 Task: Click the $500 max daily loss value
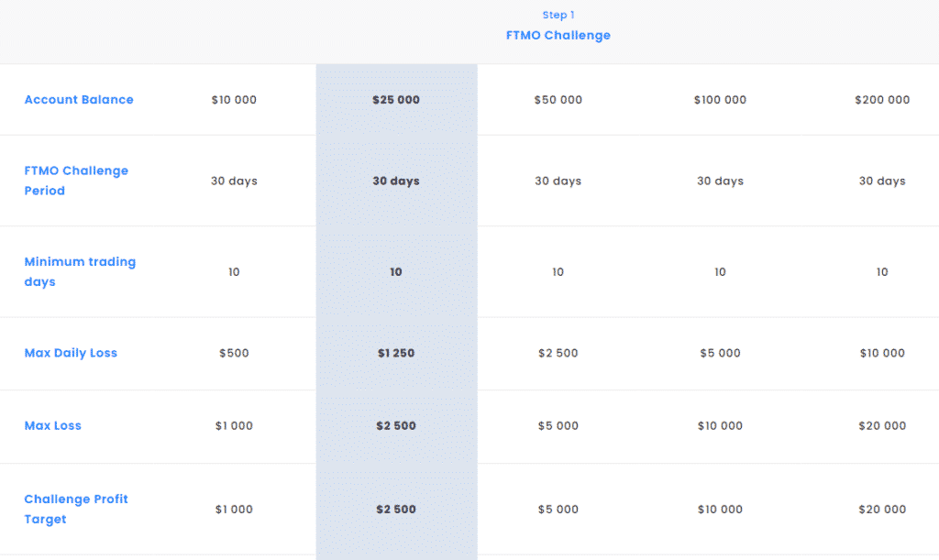click(234, 353)
